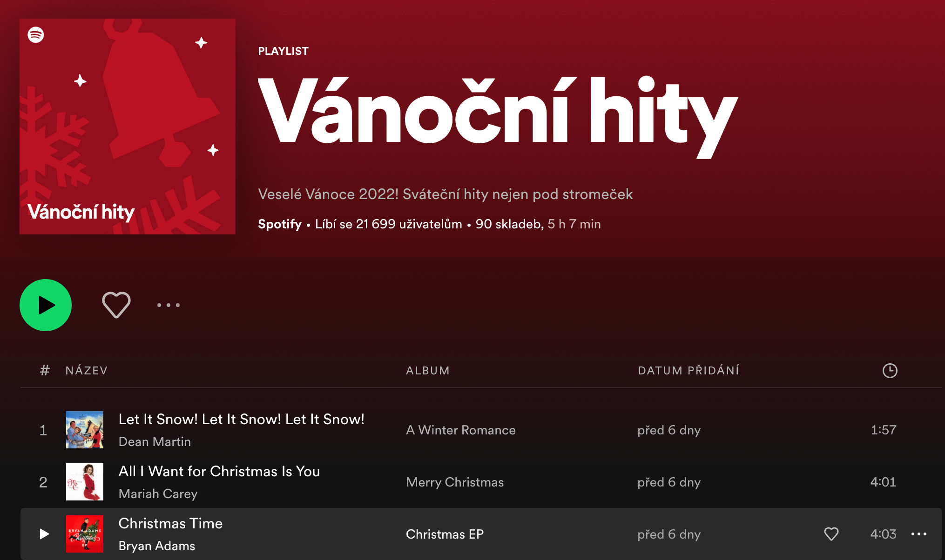Screen dimensions: 945x560
Task: Open the Spotify profile link
Action: coord(280,224)
